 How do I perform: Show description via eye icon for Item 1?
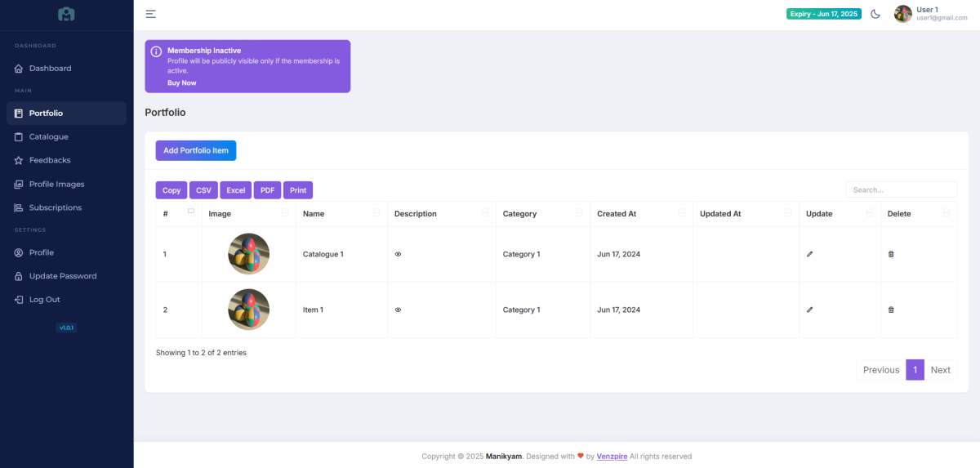coord(398,310)
